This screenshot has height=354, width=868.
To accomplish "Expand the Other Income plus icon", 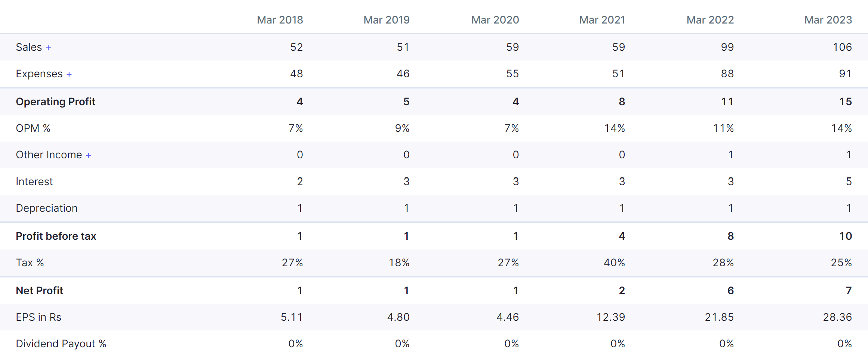I will (89, 155).
